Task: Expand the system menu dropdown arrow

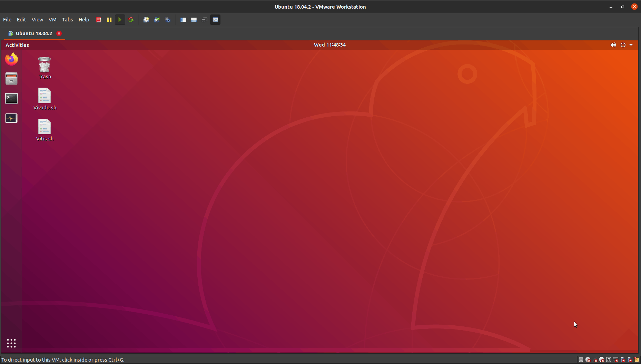Action: [x=631, y=45]
